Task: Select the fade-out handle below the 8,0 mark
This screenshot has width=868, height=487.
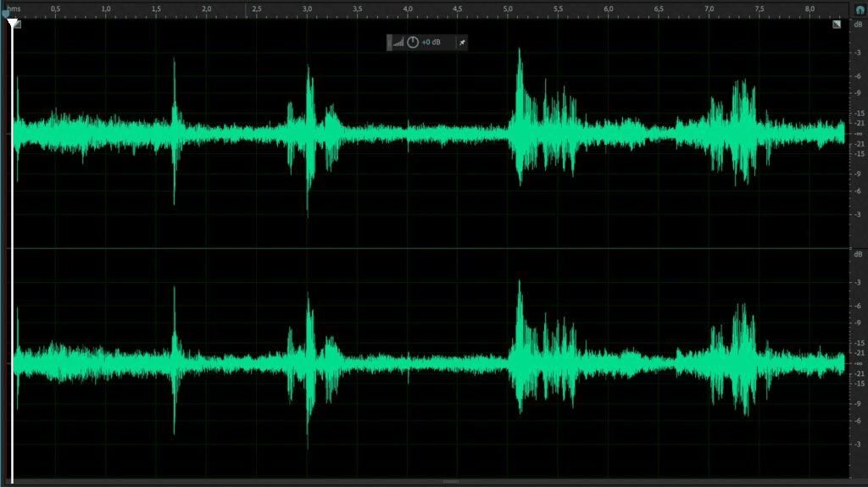Action: pyautogui.click(x=837, y=25)
